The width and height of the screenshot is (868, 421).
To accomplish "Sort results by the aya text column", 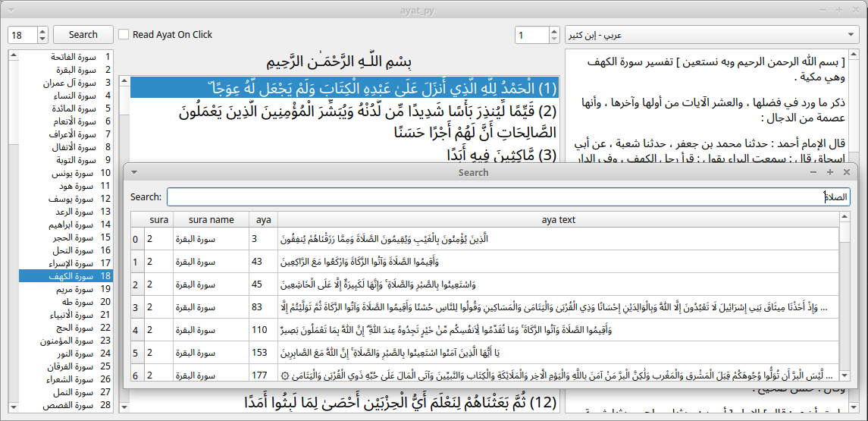I will (558, 220).
